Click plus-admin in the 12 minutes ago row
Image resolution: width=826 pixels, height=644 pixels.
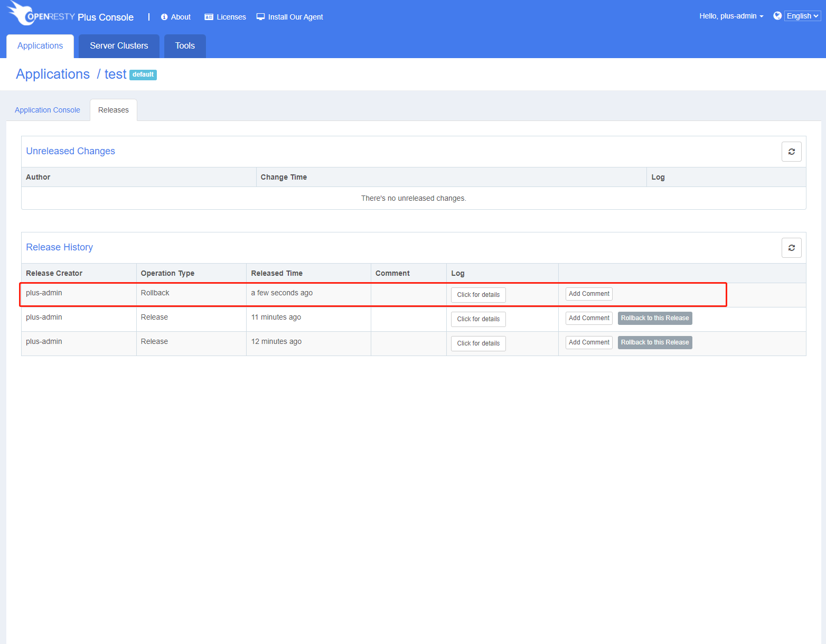click(44, 341)
